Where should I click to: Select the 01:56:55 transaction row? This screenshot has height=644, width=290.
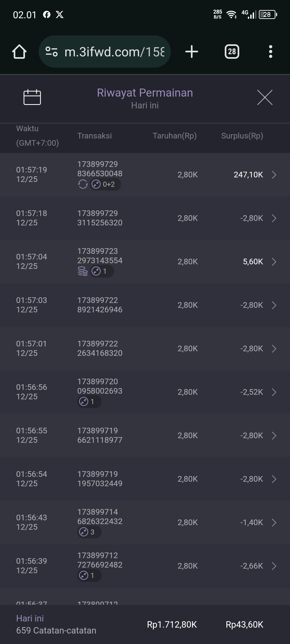[145, 435]
